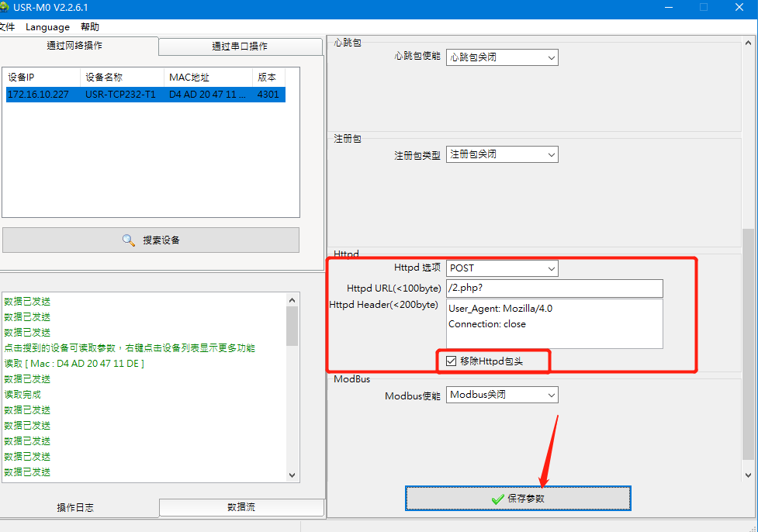
Task: Switch to the 数据流 tab
Action: tap(241, 507)
